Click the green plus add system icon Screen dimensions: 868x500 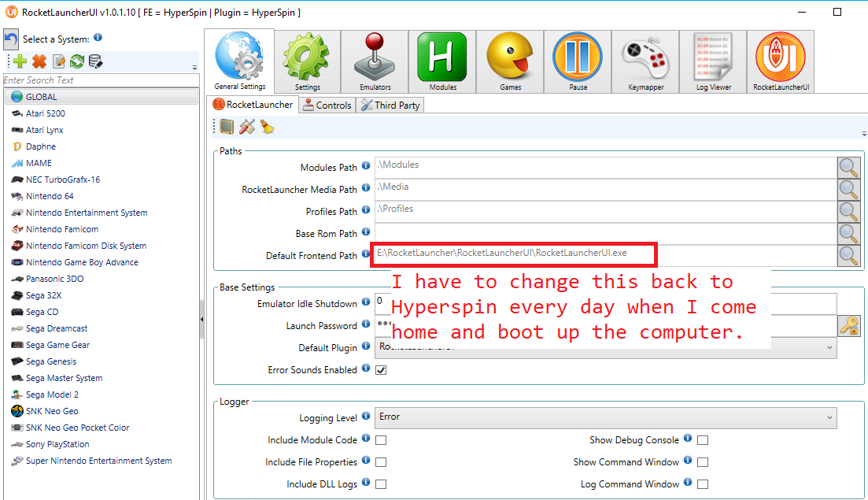coord(20,61)
